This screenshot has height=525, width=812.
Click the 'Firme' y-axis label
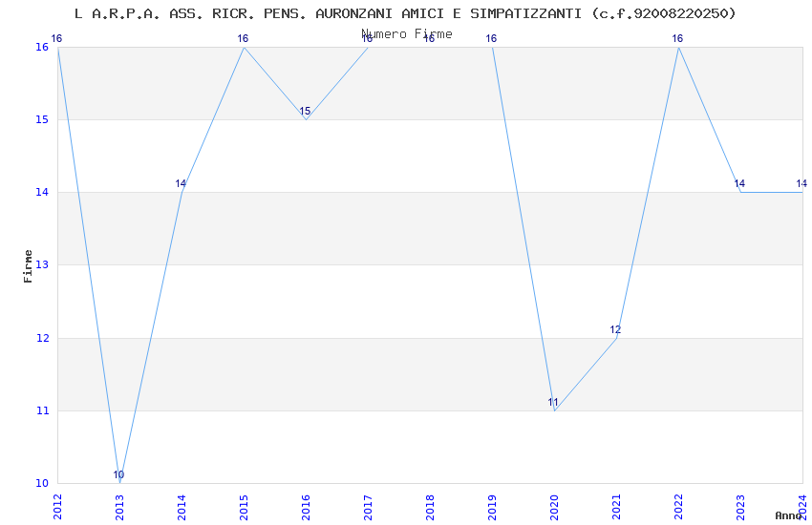[x=28, y=266]
